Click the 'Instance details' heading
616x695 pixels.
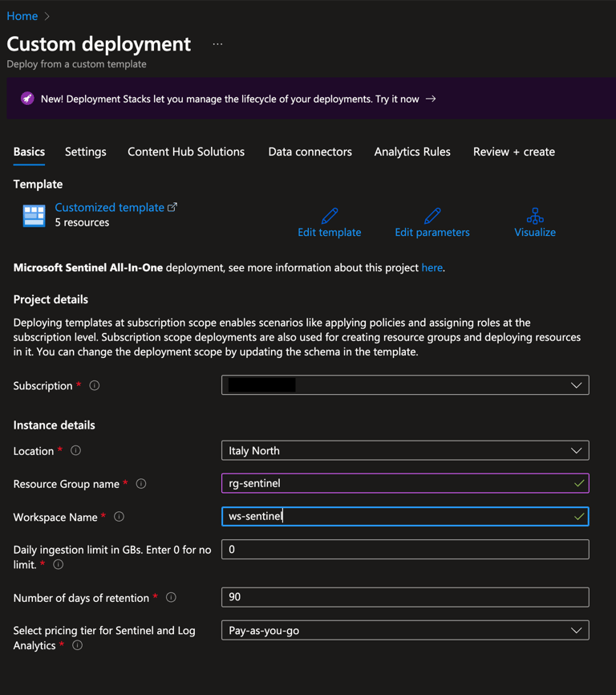(x=54, y=425)
